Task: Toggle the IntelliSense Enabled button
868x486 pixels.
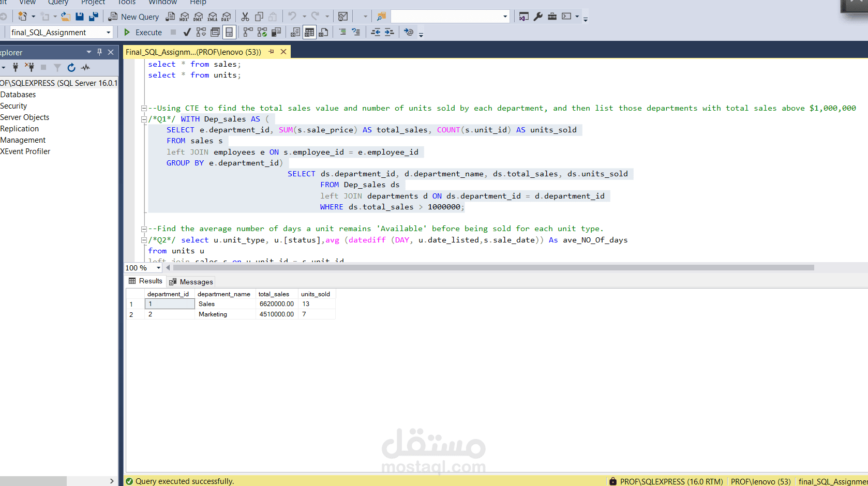Action: pyautogui.click(x=229, y=32)
